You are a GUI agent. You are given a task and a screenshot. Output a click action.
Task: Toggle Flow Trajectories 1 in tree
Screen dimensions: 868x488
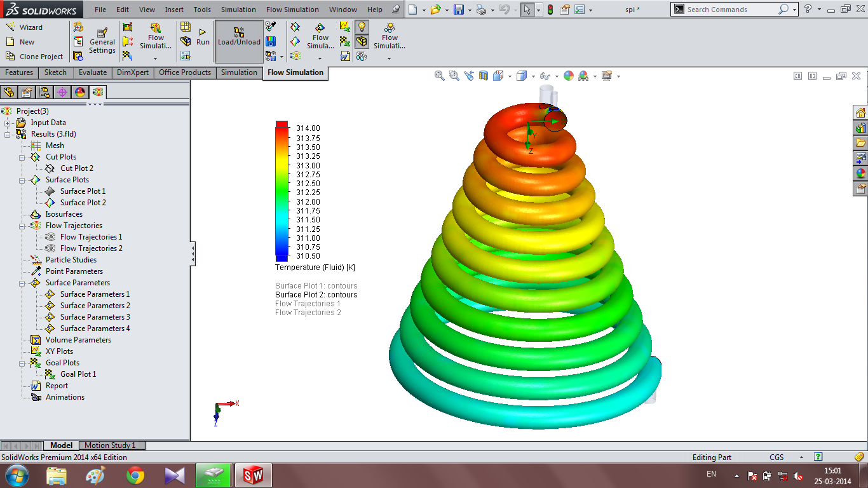click(x=91, y=237)
